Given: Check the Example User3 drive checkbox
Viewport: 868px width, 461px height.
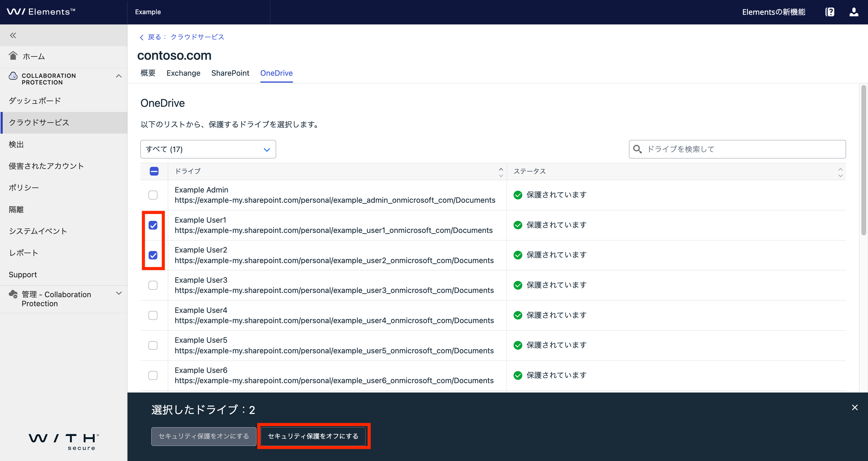Looking at the screenshot, I should pyautogui.click(x=153, y=285).
